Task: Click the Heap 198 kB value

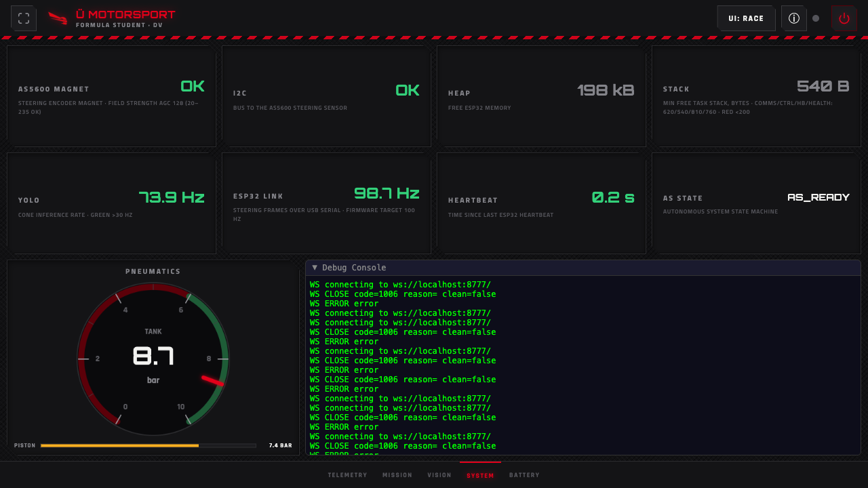Action: 606,90
